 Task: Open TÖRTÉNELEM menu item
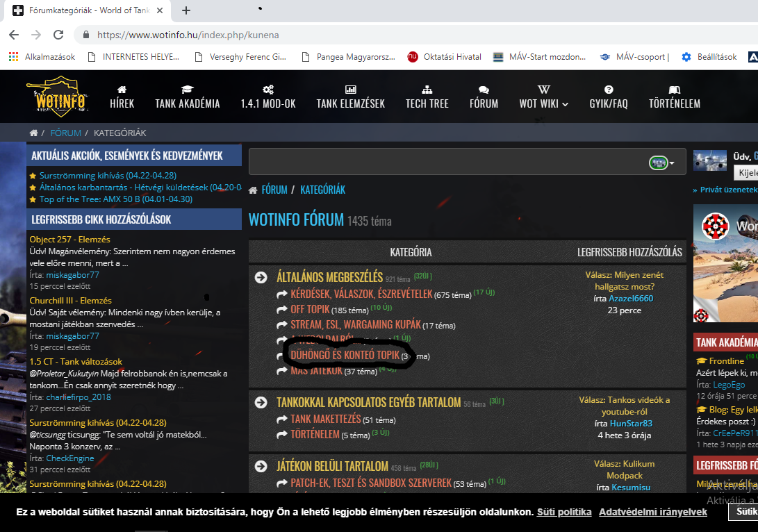point(675,97)
